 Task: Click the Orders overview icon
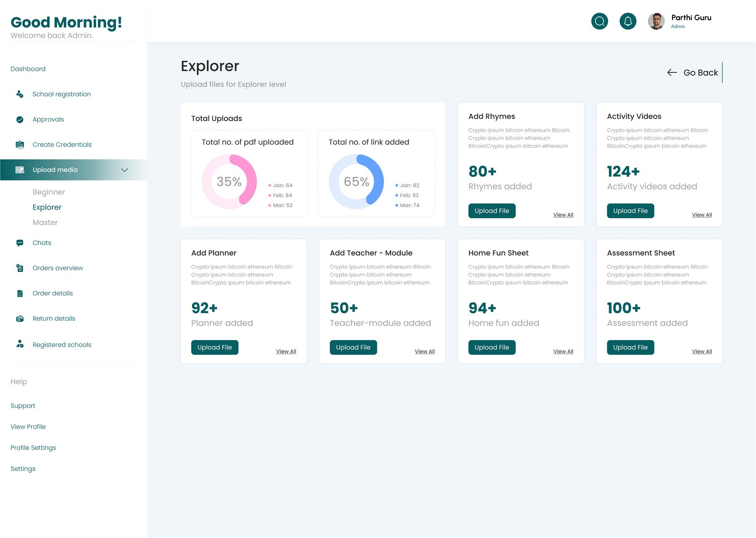click(20, 268)
